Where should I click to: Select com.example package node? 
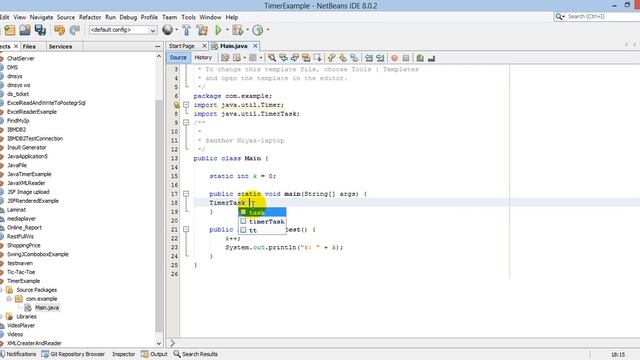click(41, 299)
